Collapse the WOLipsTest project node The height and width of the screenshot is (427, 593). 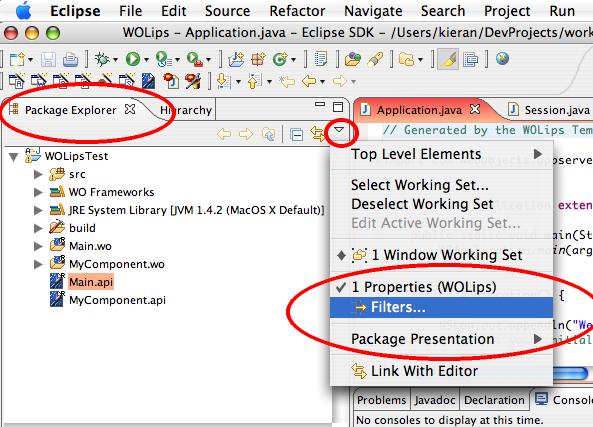tap(14, 157)
